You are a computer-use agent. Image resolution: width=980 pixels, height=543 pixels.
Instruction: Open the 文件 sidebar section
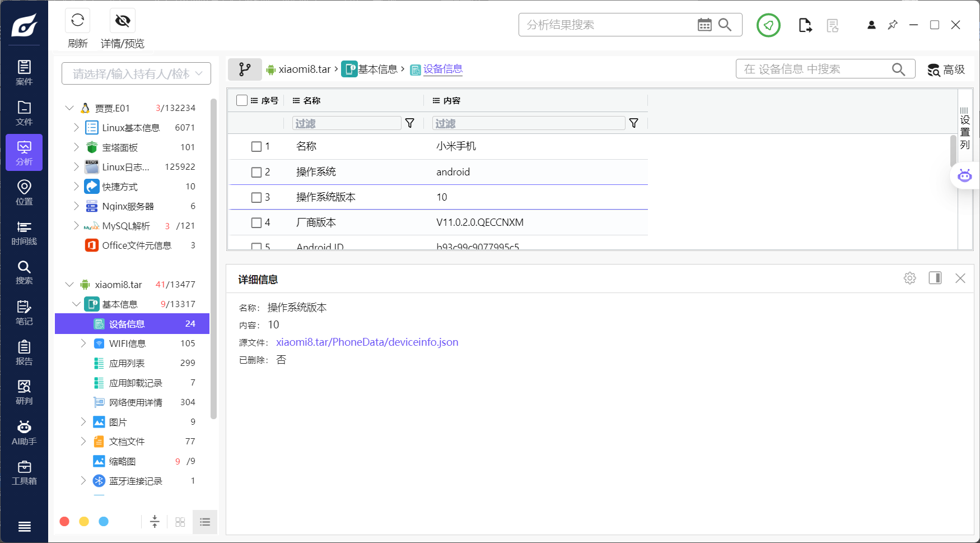coord(24,113)
